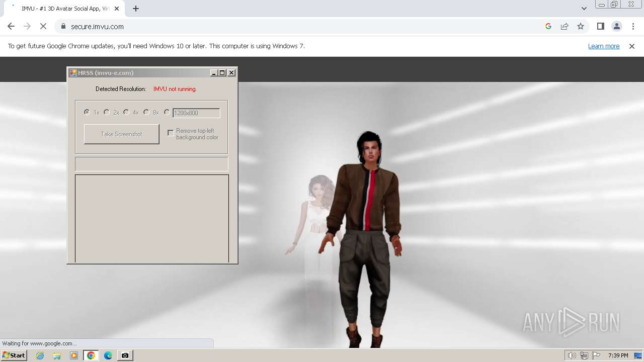Maximize the HRSS window

tap(222, 73)
